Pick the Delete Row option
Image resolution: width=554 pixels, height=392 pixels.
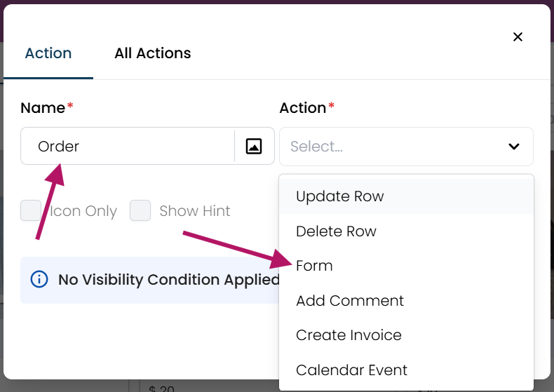[x=337, y=231]
